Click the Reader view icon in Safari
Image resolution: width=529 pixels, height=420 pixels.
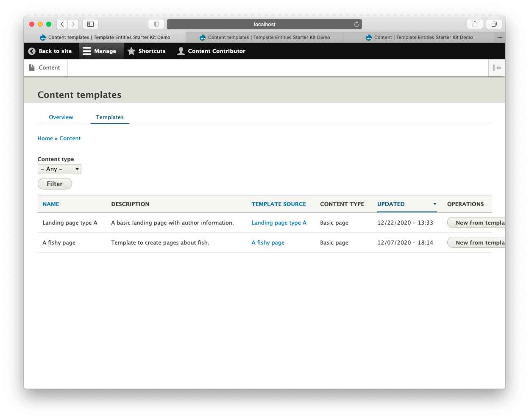point(156,24)
